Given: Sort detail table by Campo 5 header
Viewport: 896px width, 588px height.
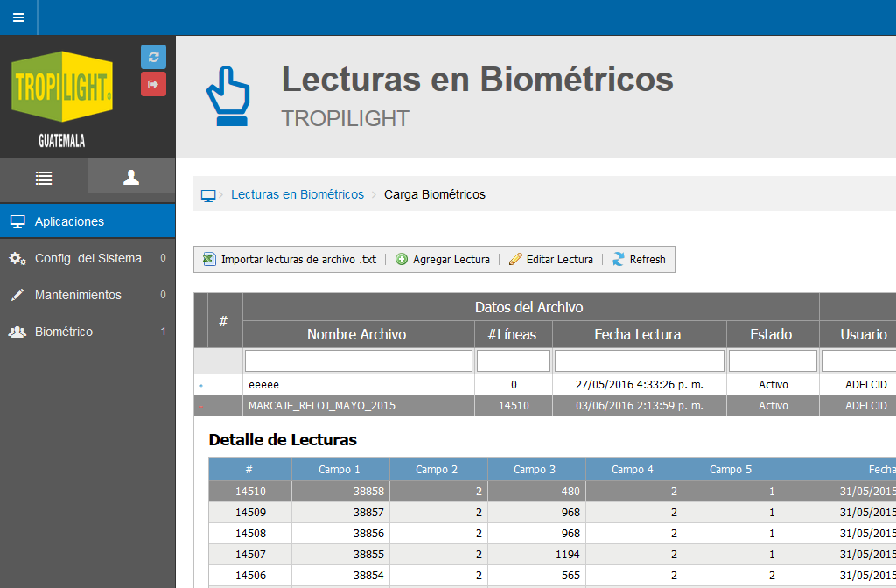Looking at the screenshot, I should click(x=731, y=470).
